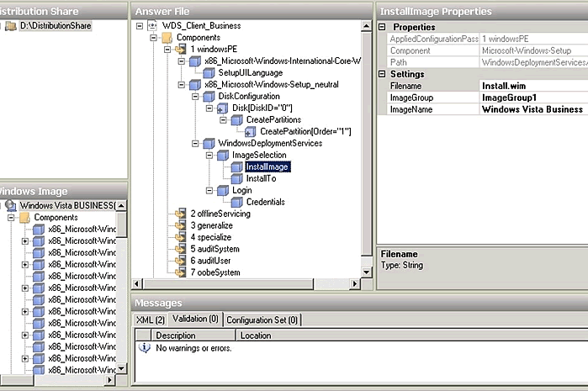Select the 7 oobeSystem tree item

point(215,272)
